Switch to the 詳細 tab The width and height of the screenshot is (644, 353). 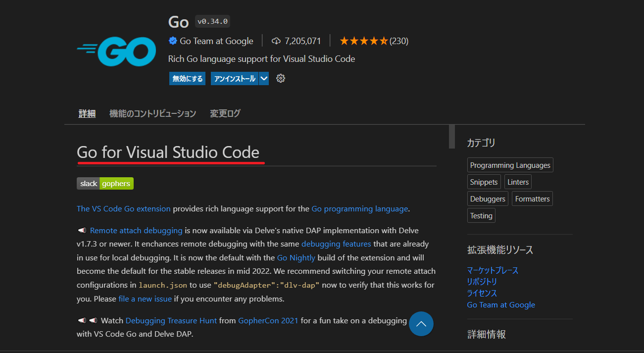87,113
